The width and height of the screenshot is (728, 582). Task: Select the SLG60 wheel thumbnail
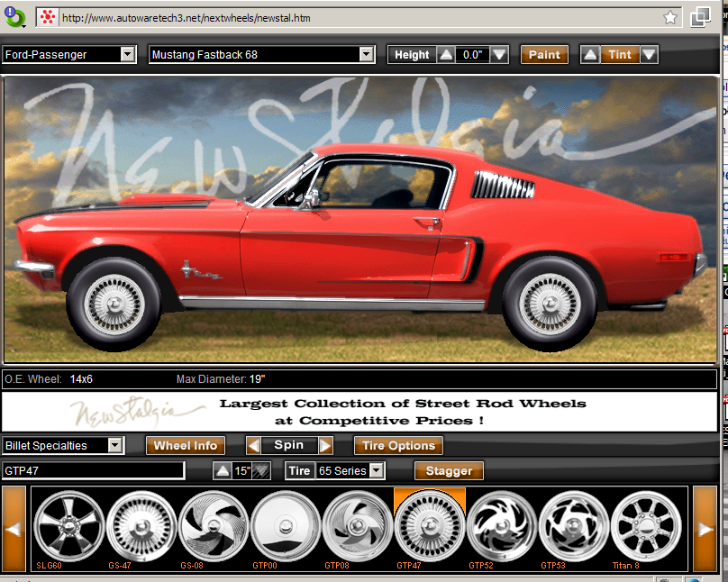pyautogui.click(x=69, y=527)
